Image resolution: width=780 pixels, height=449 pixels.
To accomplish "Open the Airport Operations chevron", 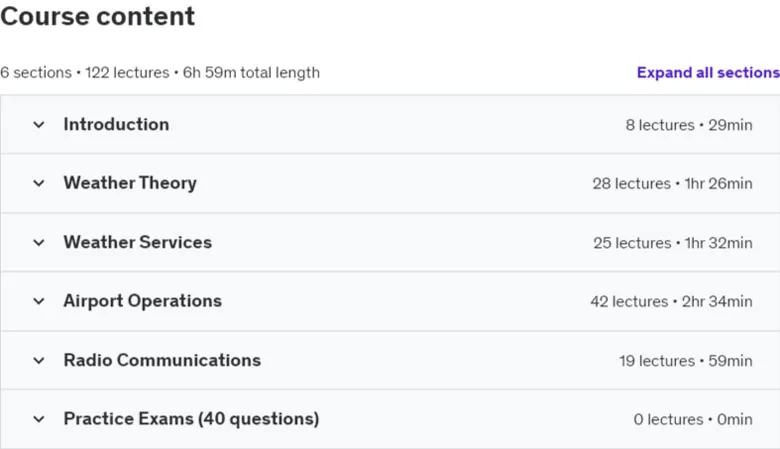I will tap(39, 301).
